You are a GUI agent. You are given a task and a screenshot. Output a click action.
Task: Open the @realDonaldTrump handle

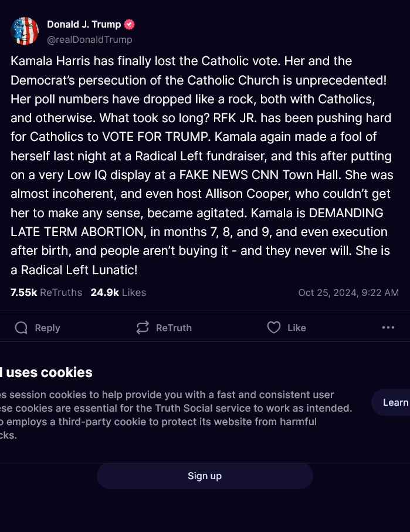tap(89, 39)
